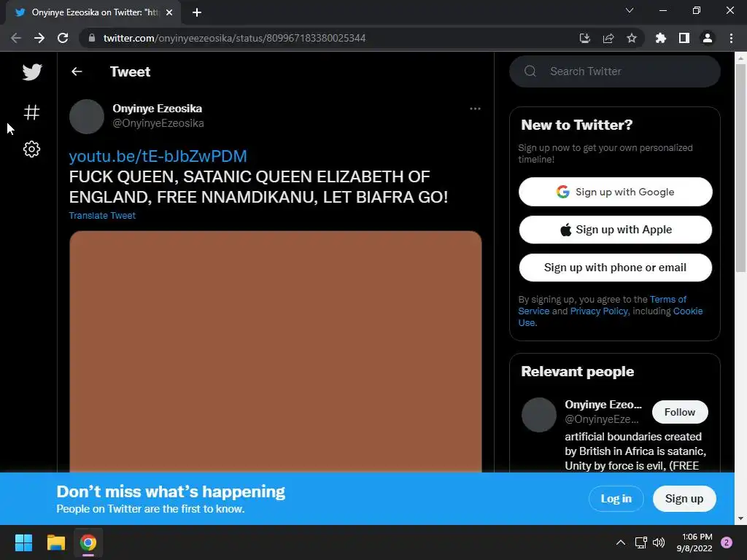Go back using the Tweet back arrow
The image size is (747, 560).
[x=77, y=71]
